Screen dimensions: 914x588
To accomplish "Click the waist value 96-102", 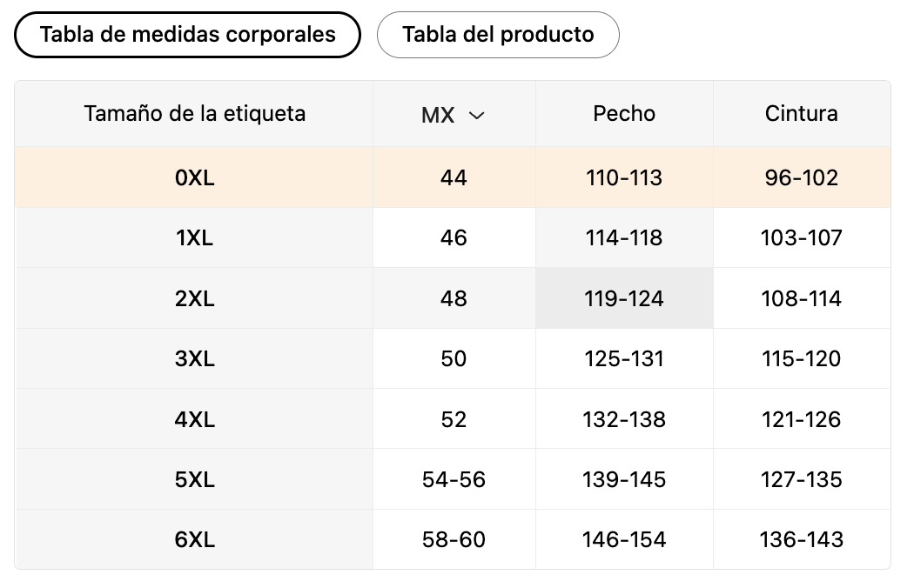I will [802, 177].
